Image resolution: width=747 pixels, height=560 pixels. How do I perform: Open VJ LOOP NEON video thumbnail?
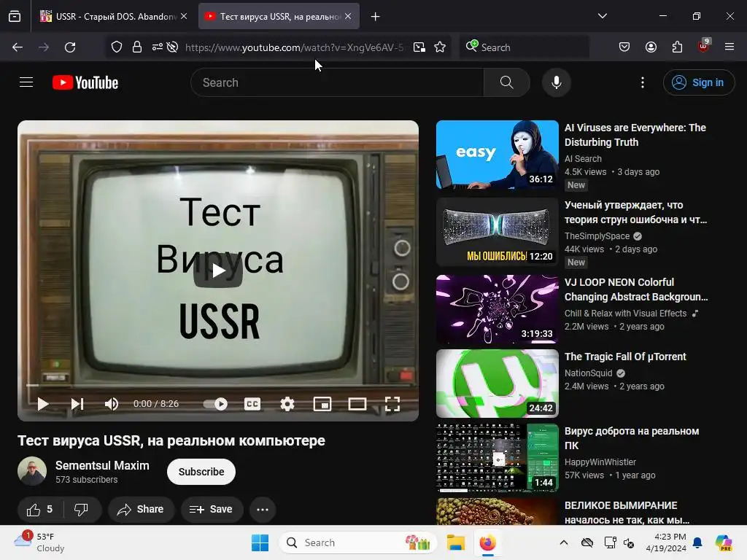tap(498, 309)
